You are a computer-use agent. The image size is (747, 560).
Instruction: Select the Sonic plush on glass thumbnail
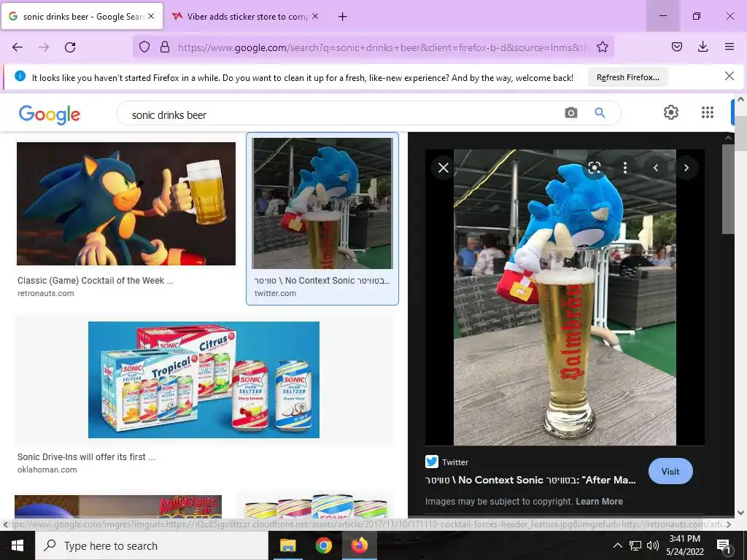click(x=322, y=203)
